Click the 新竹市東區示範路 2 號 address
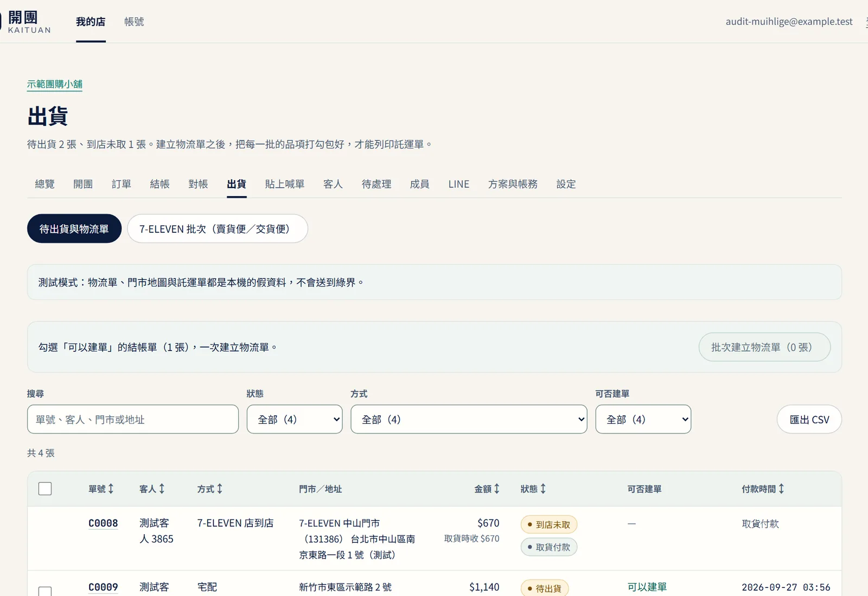The image size is (868, 596). [345, 587]
